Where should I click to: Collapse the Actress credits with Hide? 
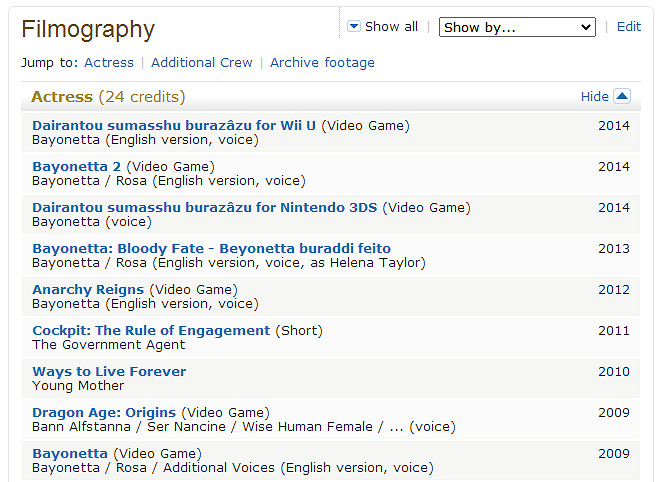595,97
